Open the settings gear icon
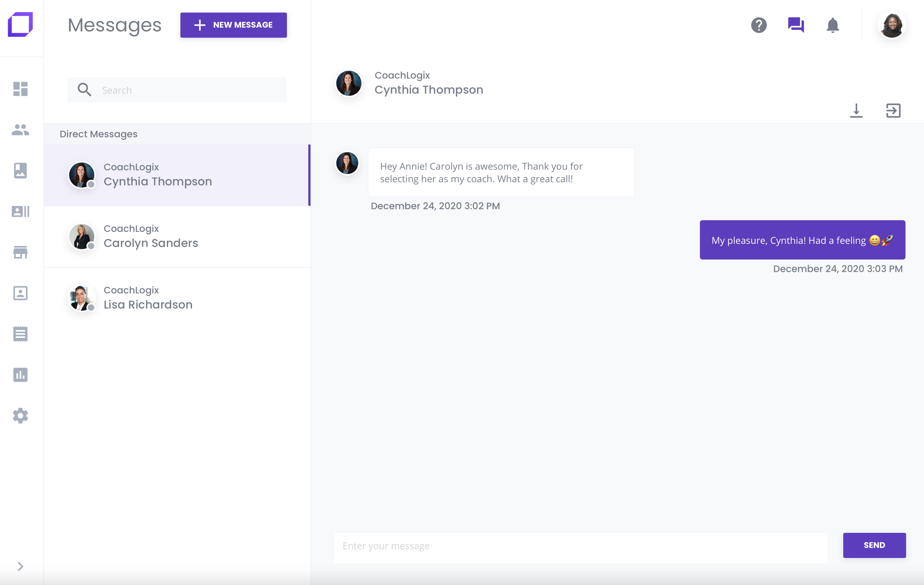 pyautogui.click(x=20, y=415)
